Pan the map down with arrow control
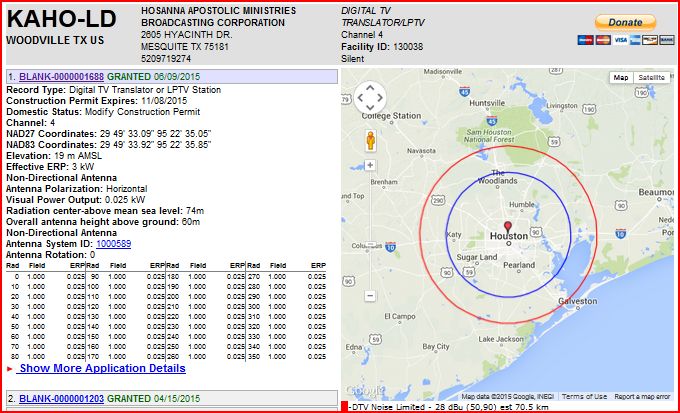This screenshot has height=413, width=680. click(370, 107)
